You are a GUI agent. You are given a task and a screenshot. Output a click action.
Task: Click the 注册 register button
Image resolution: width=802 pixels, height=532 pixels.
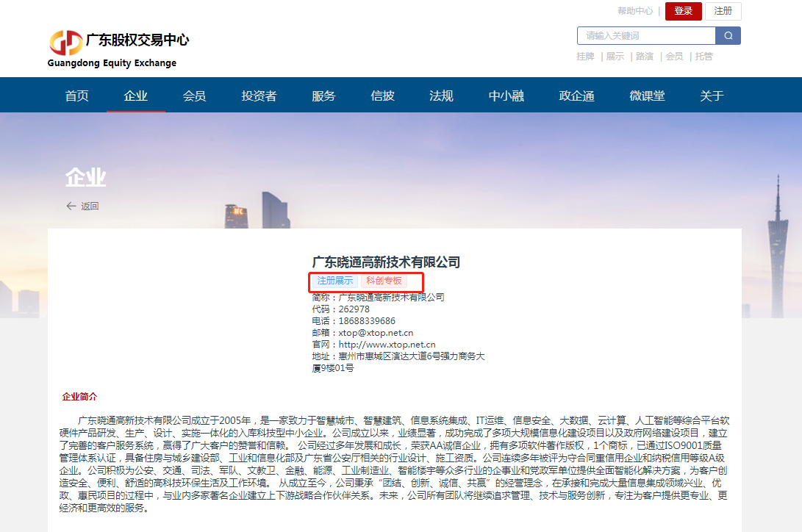pyautogui.click(x=723, y=11)
